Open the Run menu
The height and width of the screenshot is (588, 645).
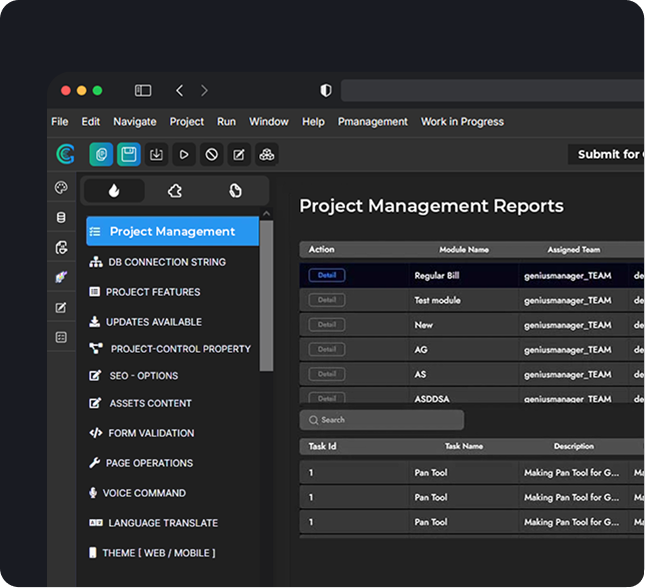(x=227, y=122)
